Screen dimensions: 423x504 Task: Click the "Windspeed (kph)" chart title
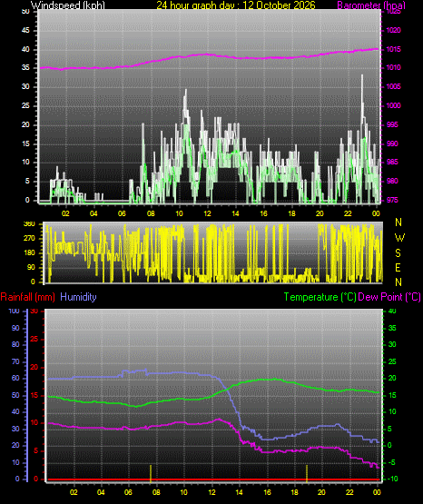(x=68, y=5)
